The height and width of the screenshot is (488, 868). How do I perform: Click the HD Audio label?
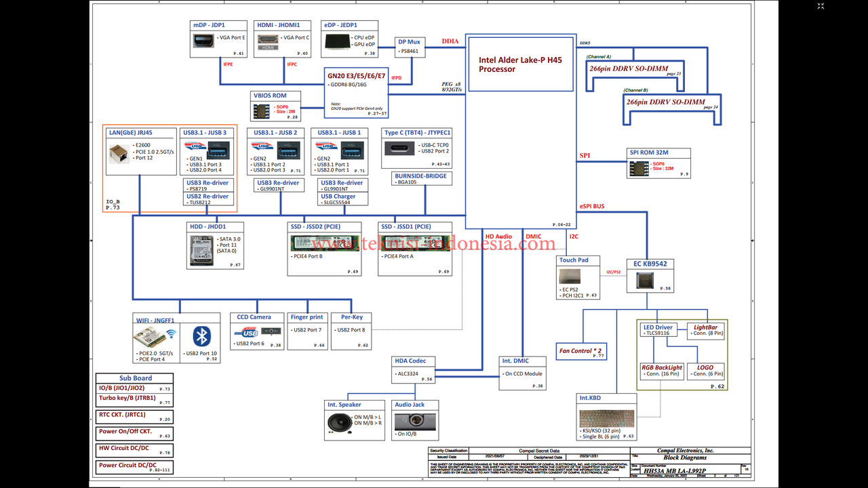point(498,237)
